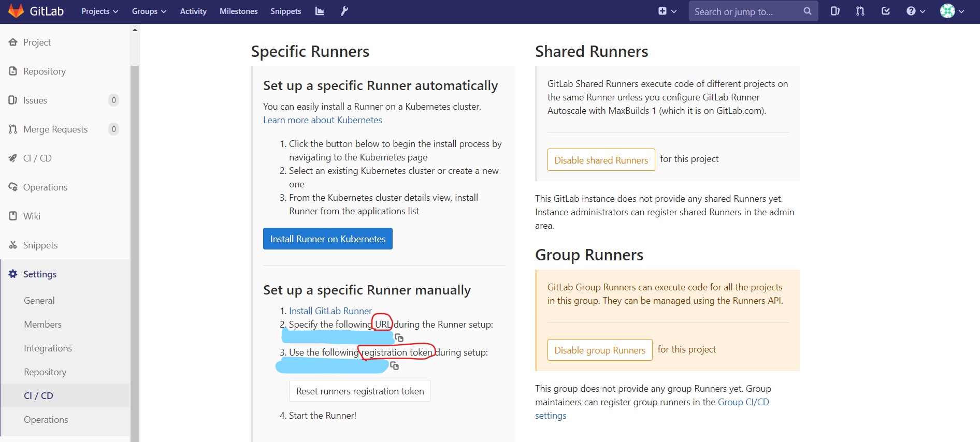
Task: Follow Learn more about Kubernetes link
Action: 323,120
